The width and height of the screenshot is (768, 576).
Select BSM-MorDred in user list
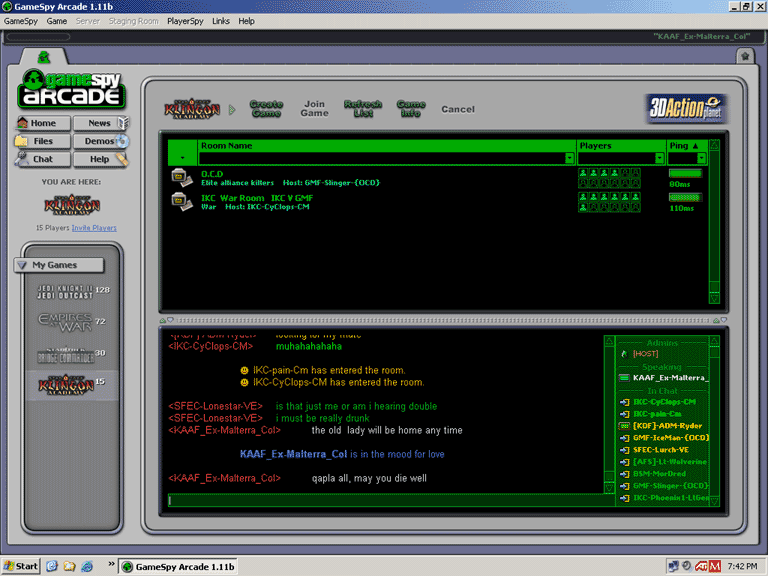659,474
